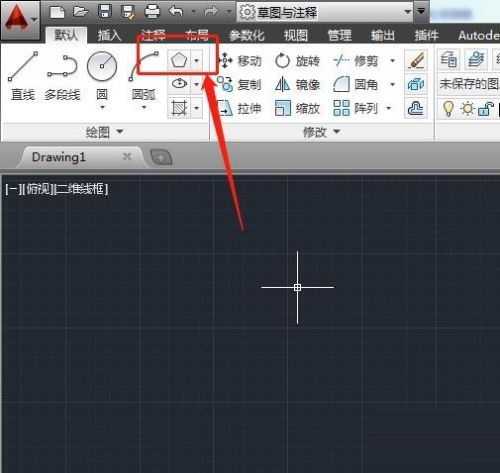This screenshot has height=473, width=500.
Task: Select the Line (直线) tool
Action: click(x=23, y=76)
